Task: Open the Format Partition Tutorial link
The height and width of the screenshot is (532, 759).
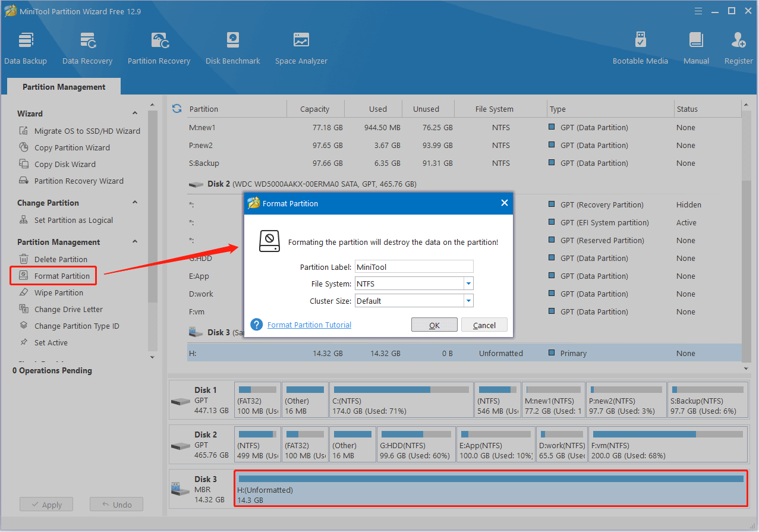Action: (308, 325)
